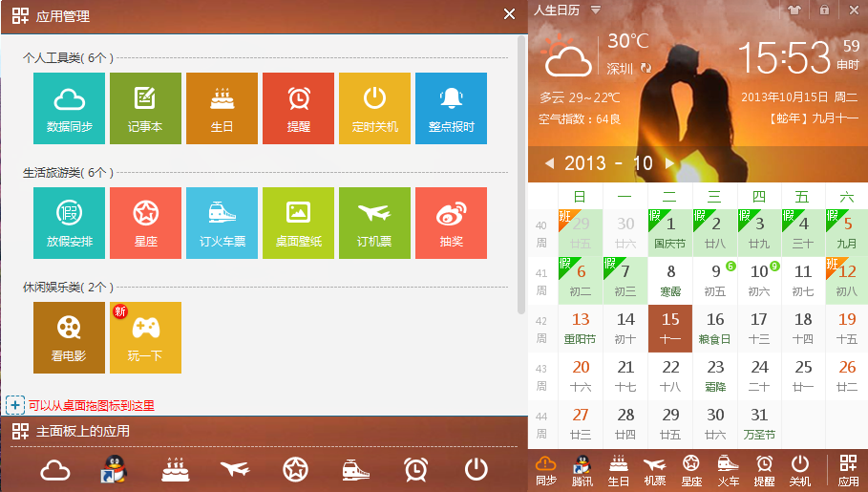Select September 29 班 workday date
868x492 pixels.
pos(581,233)
